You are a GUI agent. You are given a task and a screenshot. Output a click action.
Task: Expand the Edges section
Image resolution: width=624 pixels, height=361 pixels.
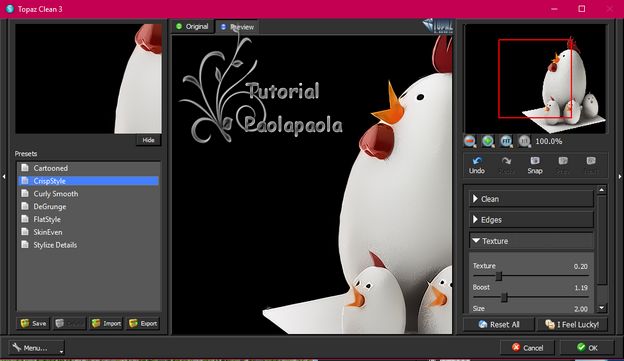click(531, 220)
